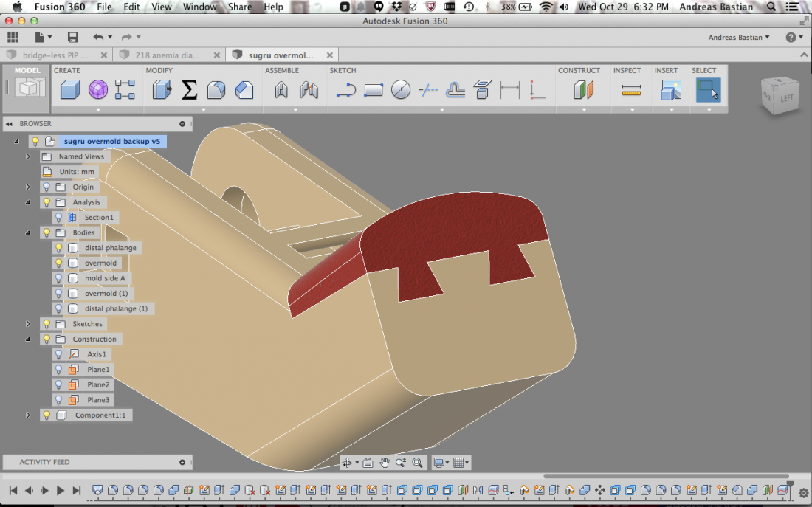Screen dimensions: 812x507
Task: Expand the Sketches folder in browser
Action: (28, 324)
